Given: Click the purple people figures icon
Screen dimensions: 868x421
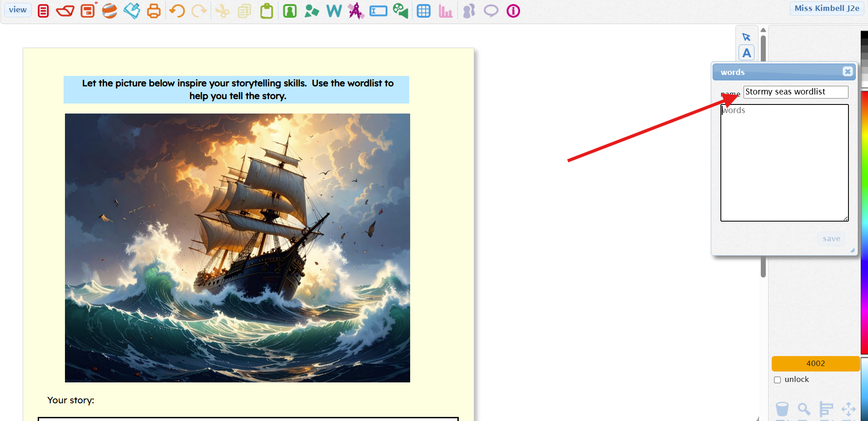Looking at the screenshot, I should [x=469, y=11].
